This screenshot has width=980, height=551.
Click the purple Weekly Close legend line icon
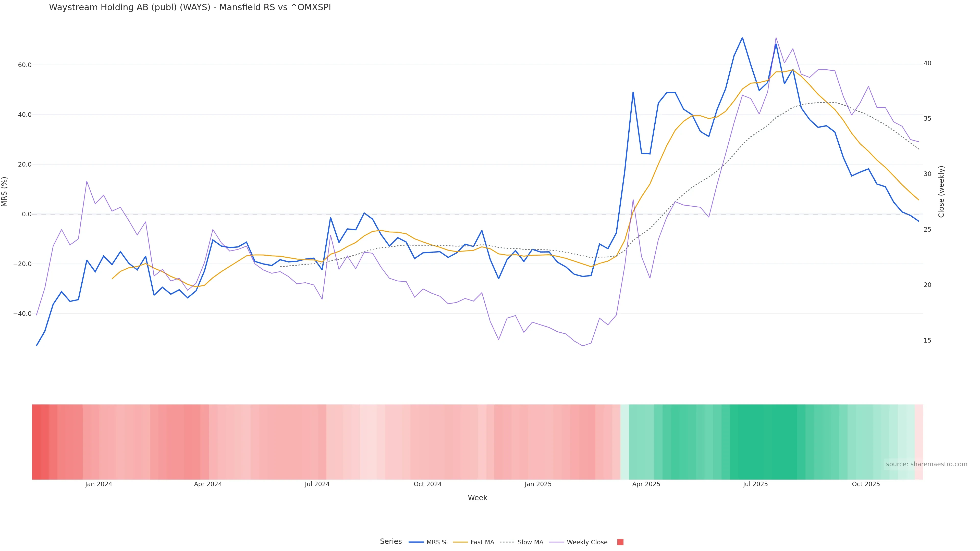tap(557, 542)
